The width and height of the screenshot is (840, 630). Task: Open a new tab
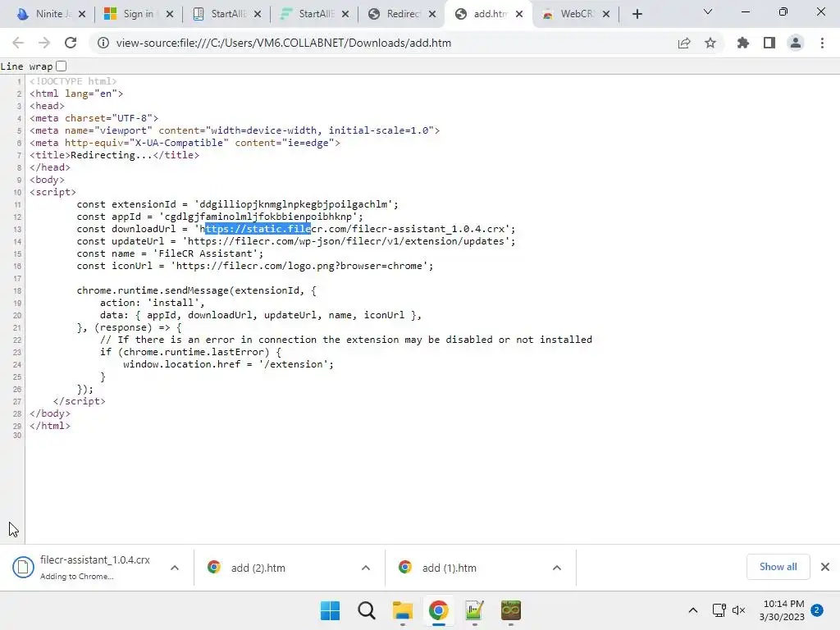pyautogui.click(x=637, y=14)
